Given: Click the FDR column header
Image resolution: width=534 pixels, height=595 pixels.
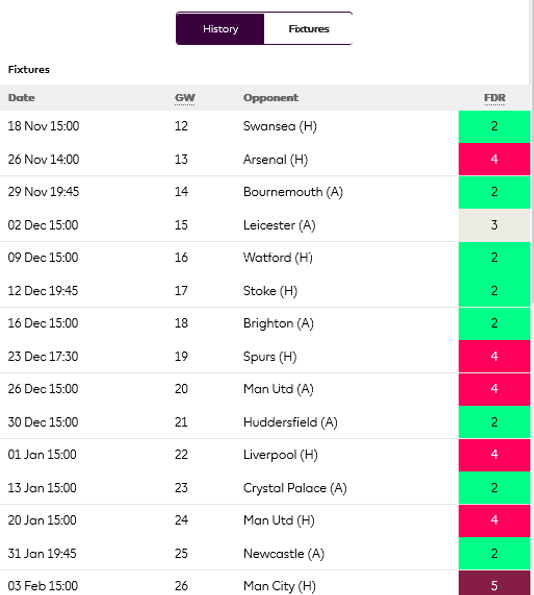Looking at the screenshot, I should tap(495, 98).
